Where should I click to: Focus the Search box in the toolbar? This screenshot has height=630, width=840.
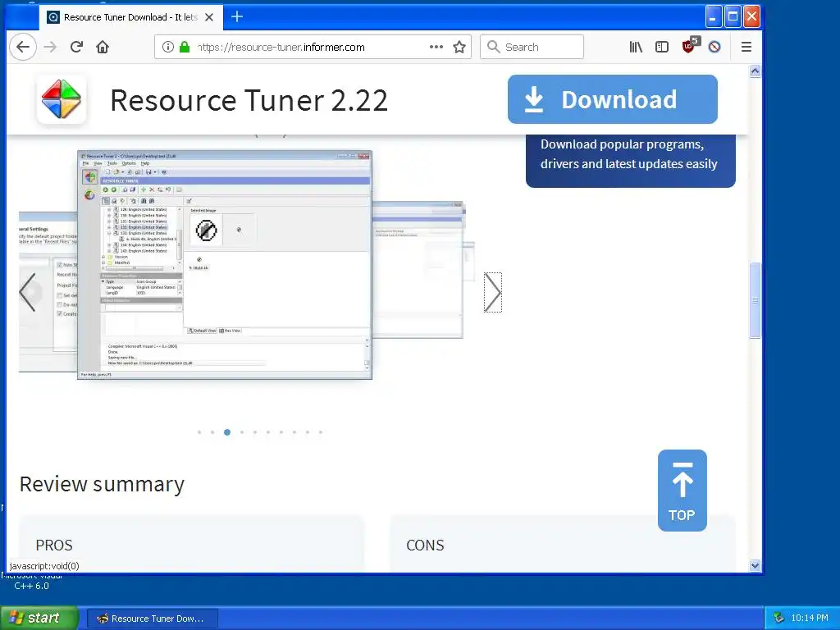(532, 47)
